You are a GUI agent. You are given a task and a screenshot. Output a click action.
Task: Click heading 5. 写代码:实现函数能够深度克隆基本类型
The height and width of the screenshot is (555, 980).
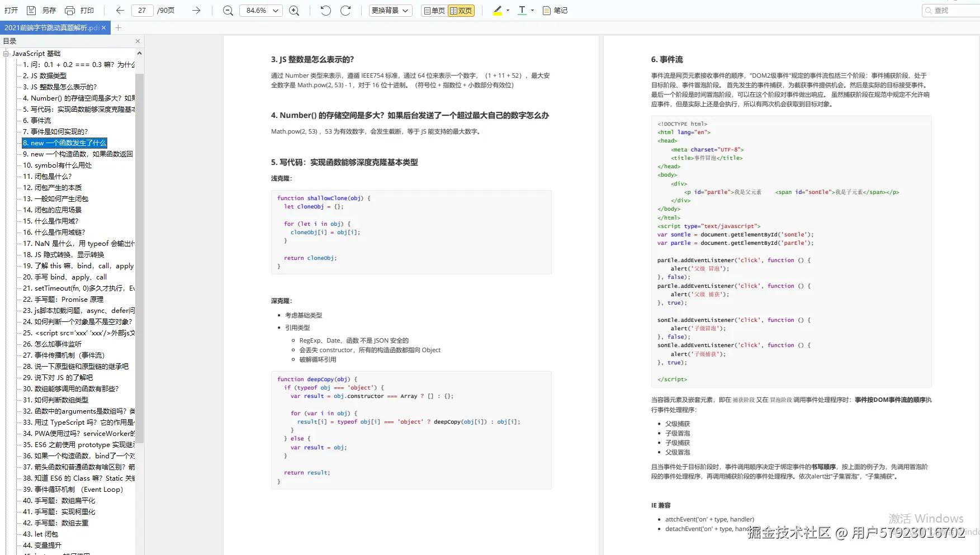click(x=344, y=162)
